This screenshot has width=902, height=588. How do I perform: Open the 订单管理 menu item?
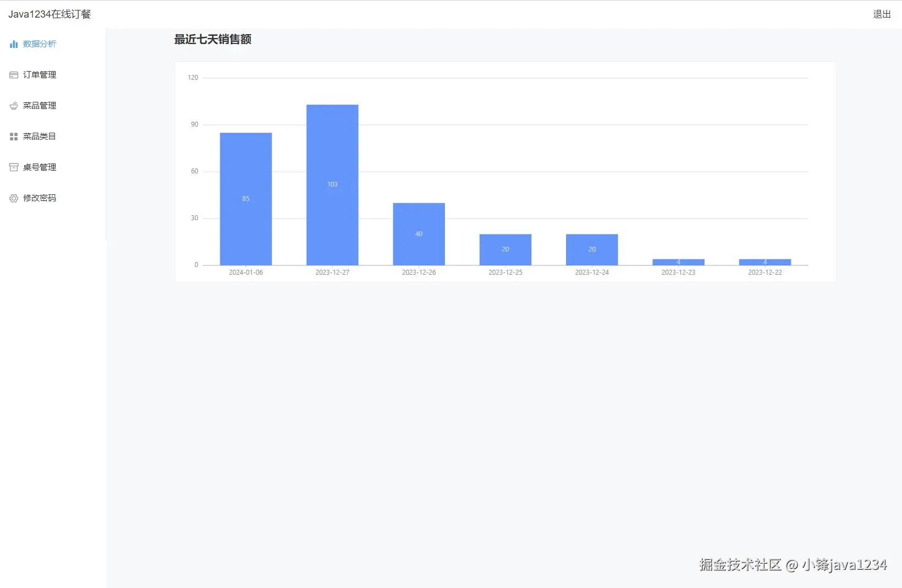pos(53,75)
